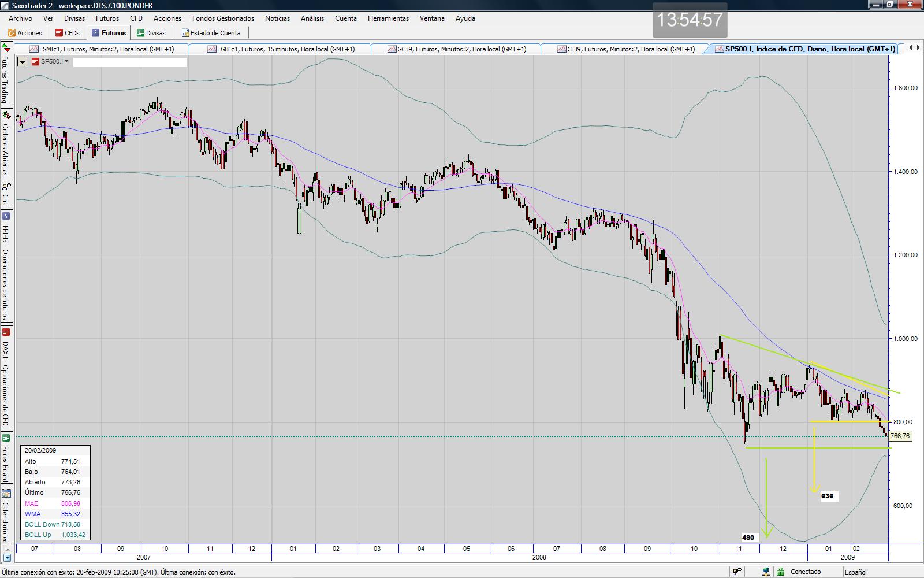Image resolution: width=924 pixels, height=578 pixels.
Task: Click the chat user icon in status bar
Action: coord(737,572)
